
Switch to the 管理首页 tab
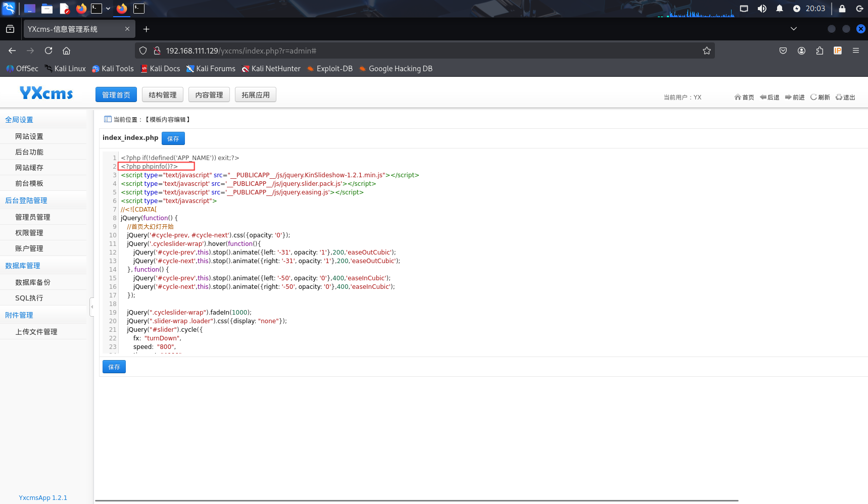(x=116, y=95)
